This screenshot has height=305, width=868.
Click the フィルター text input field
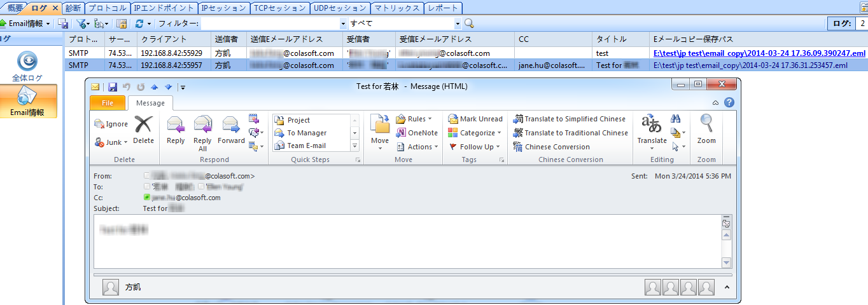(x=274, y=24)
